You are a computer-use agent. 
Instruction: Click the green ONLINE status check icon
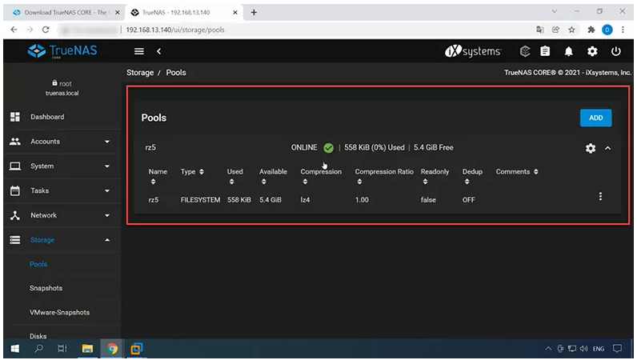pos(328,148)
